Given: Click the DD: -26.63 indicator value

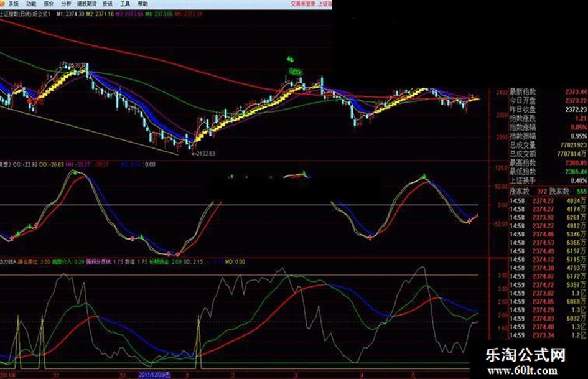Looking at the screenshot, I should point(52,164).
